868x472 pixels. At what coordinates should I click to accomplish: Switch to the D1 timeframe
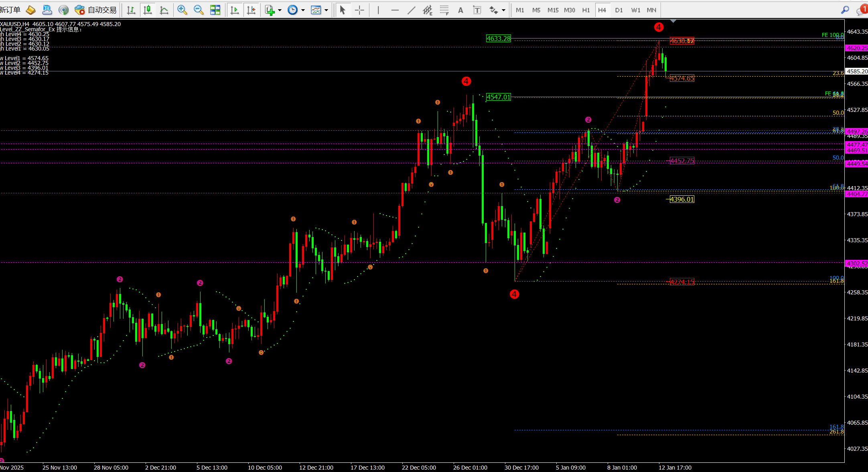click(619, 10)
